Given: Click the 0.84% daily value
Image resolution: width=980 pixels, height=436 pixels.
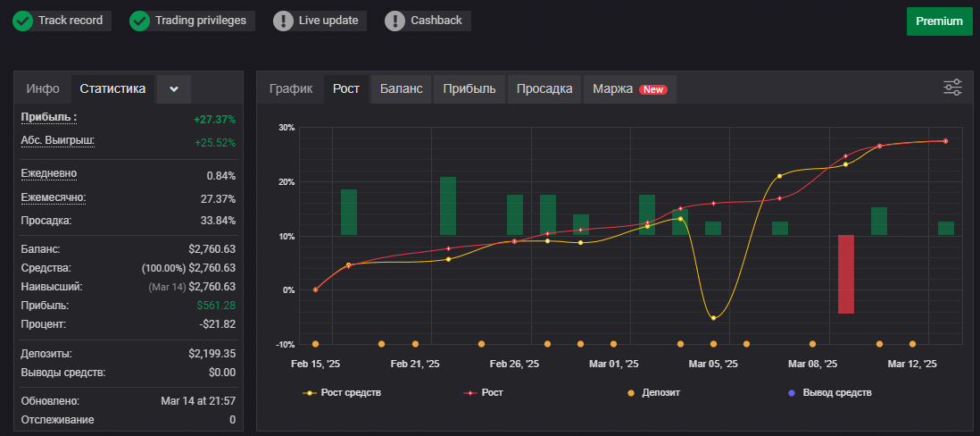Looking at the screenshot, I should 221,176.
